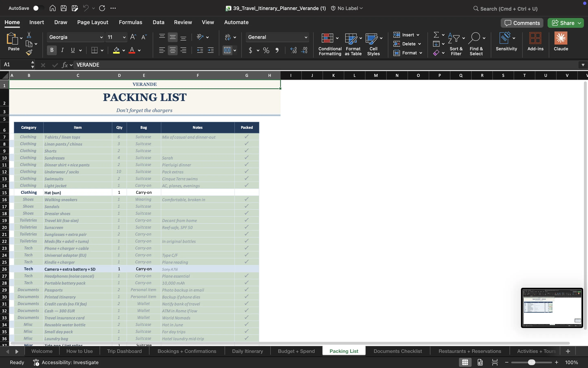Click the AutoSum sigma icon
This screenshot has height=368, width=588.
coord(436,35)
